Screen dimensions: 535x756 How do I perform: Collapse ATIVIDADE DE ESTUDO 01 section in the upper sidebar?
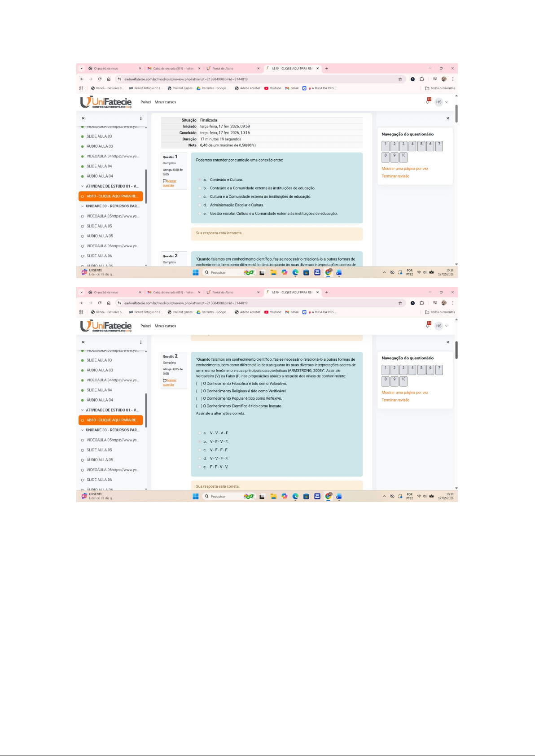(82, 186)
